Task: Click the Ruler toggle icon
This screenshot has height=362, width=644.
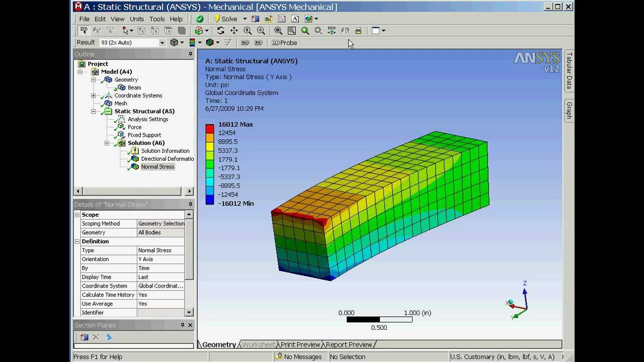Action: click(358, 31)
